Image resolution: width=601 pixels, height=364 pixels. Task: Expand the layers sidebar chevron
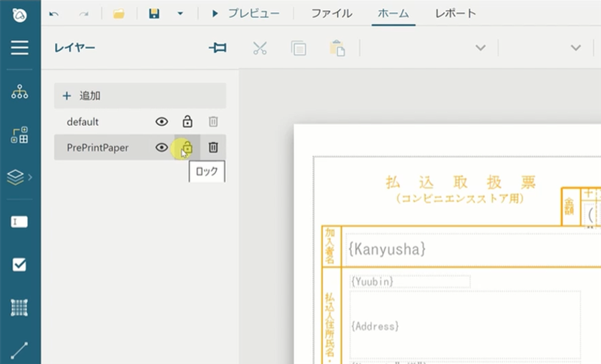click(x=30, y=177)
